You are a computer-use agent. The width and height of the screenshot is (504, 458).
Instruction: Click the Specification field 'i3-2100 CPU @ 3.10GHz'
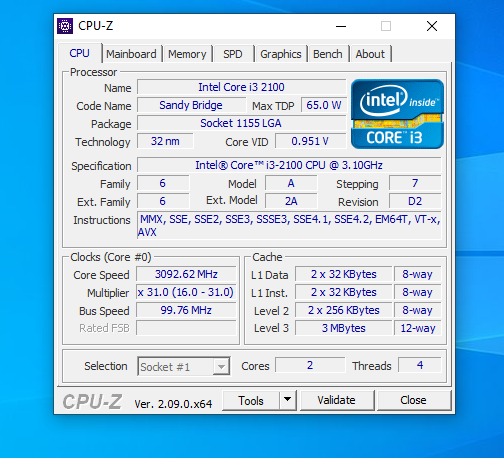289,165
